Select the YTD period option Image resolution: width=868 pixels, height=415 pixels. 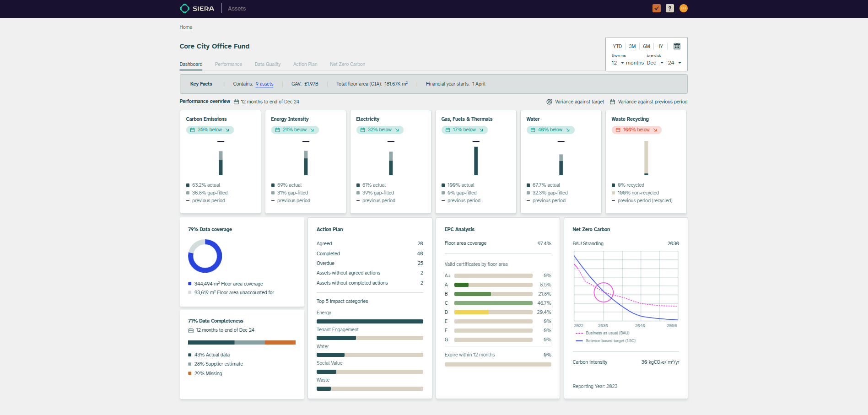click(x=617, y=46)
